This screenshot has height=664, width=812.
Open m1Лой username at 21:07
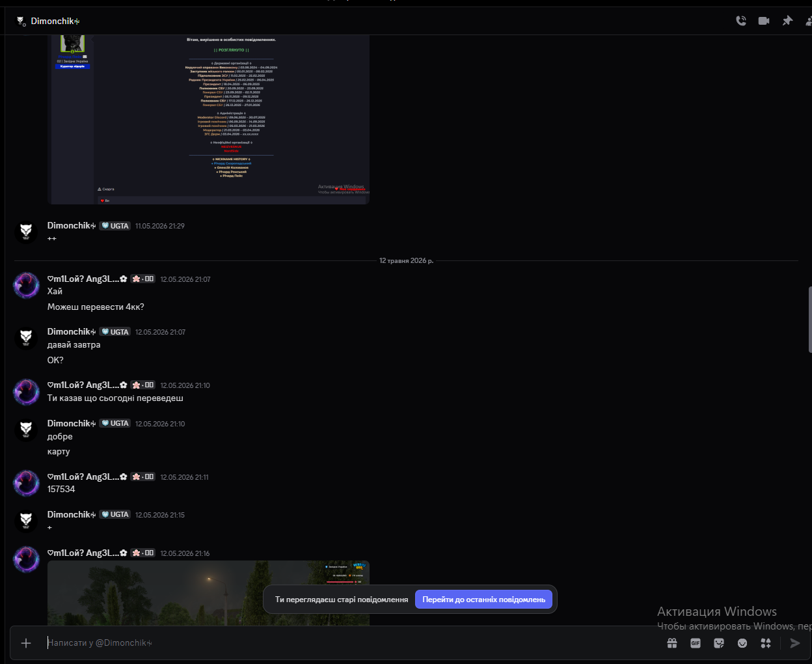click(x=87, y=279)
